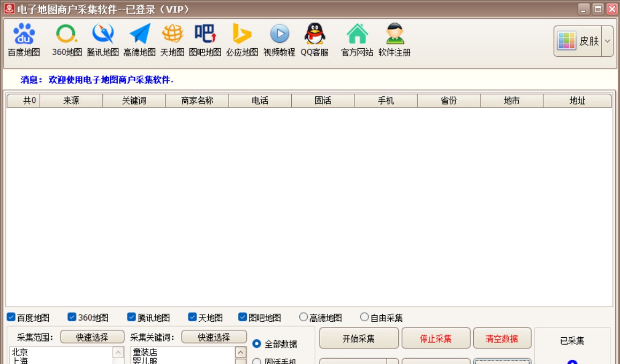Image resolution: width=620 pixels, height=364 pixels.
Task: Uncheck the 百度地图 checkbox
Action: pyautogui.click(x=11, y=317)
